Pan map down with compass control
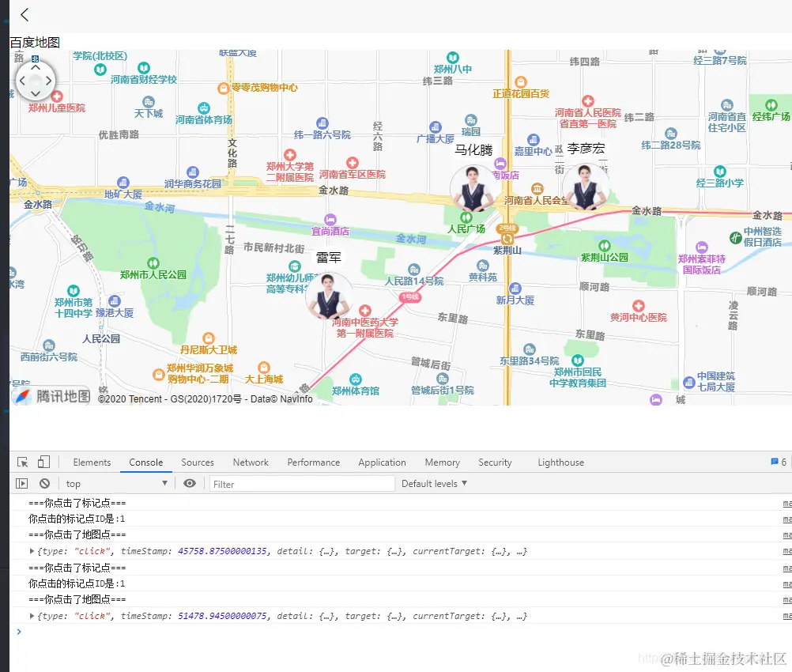Viewport: 792px width, 672px height. (x=36, y=93)
